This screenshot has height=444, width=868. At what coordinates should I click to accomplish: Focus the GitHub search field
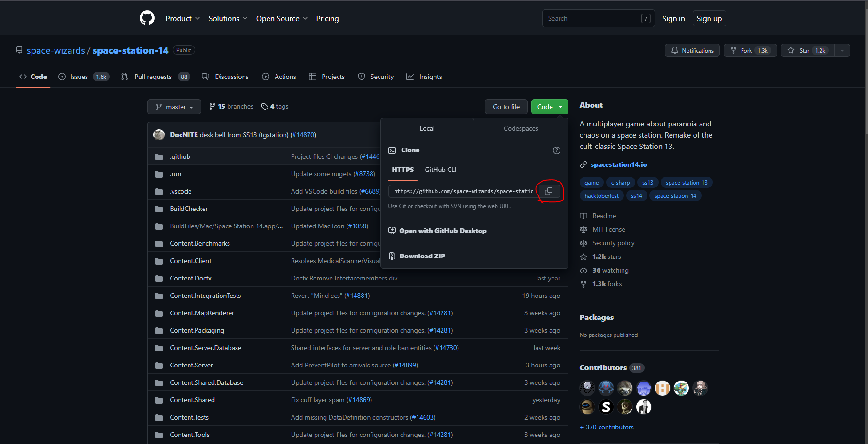(592, 19)
